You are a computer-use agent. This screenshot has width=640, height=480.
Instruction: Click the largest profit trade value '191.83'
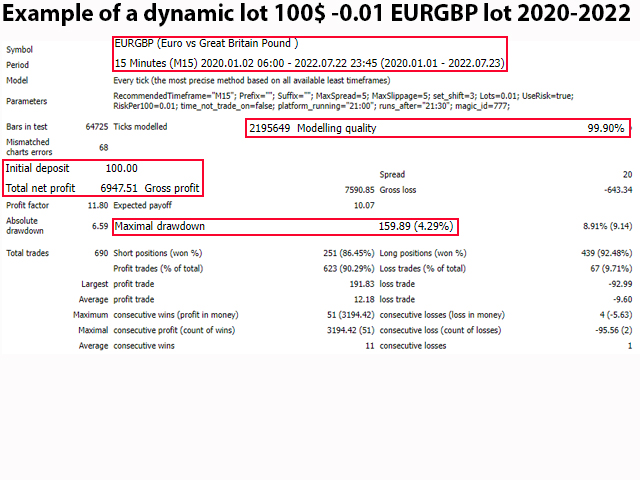point(362,284)
